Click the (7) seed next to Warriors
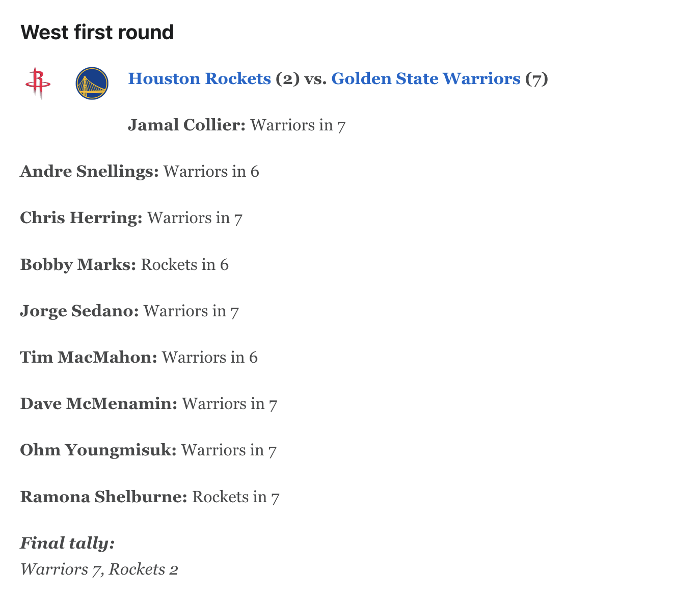The image size is (700, 598). [536, 79]
